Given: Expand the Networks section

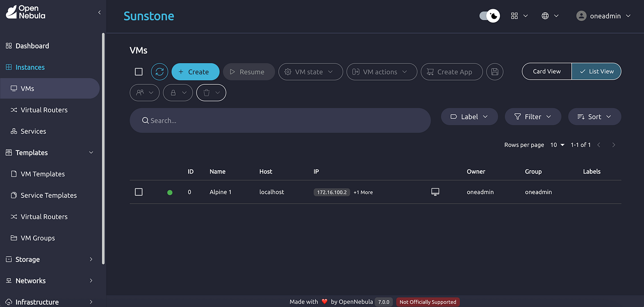Looking at the screenshot, I should (x=91, y=281).
